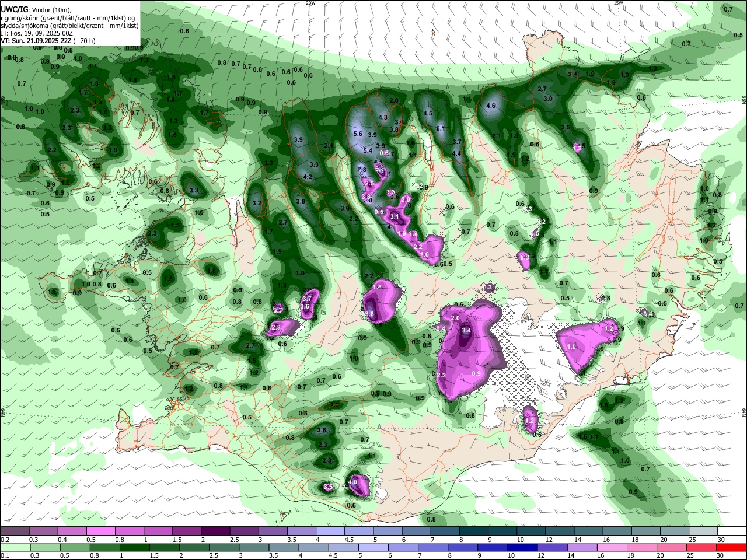
Task: Click the 'rigning/skúrir' legend description line
Action: (69, 18)
